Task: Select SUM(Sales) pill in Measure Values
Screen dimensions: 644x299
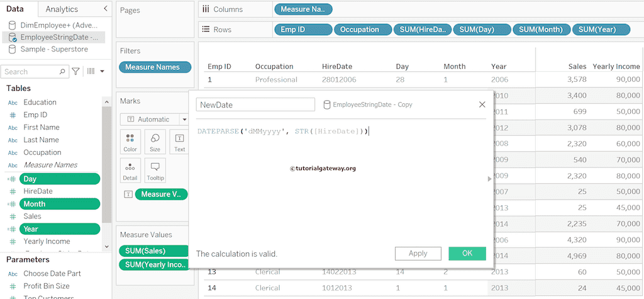Action: [153, 251]
